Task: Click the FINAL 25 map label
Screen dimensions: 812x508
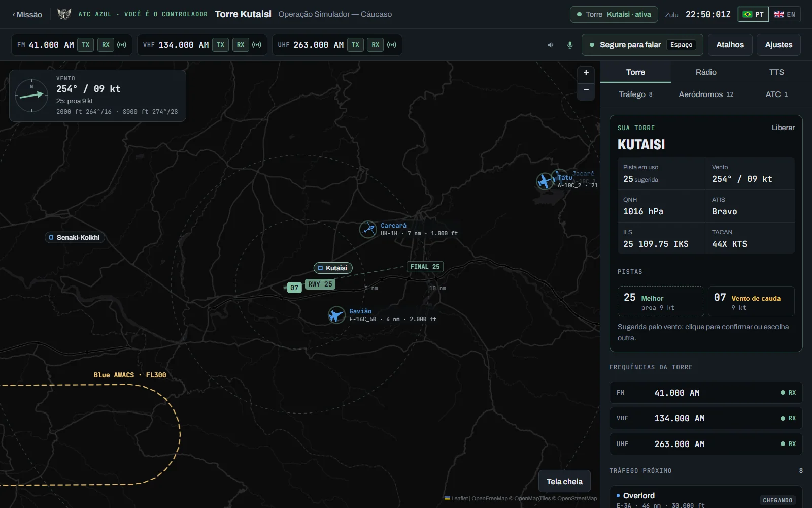Action: 425,267
